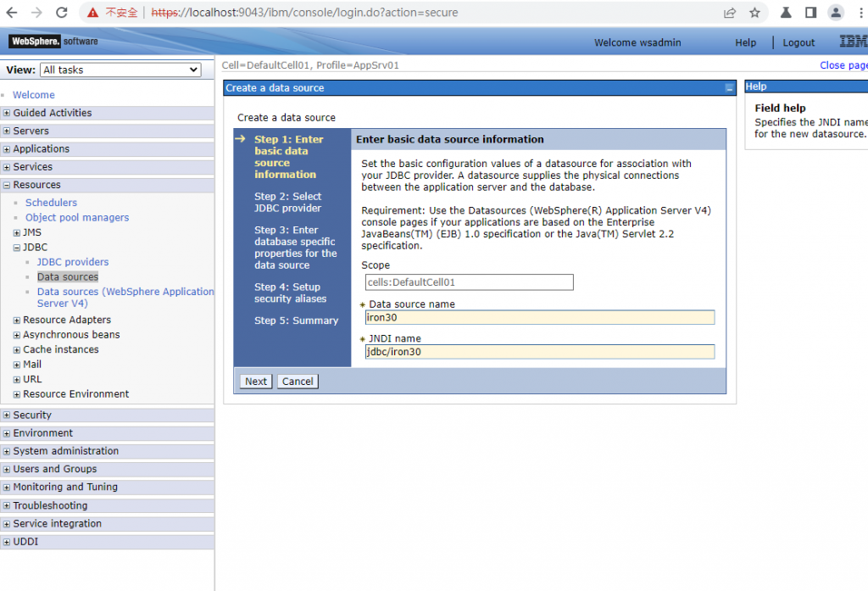Expand Services section
868x591 pixels.
pyautogui.click(x=7, y=167)
